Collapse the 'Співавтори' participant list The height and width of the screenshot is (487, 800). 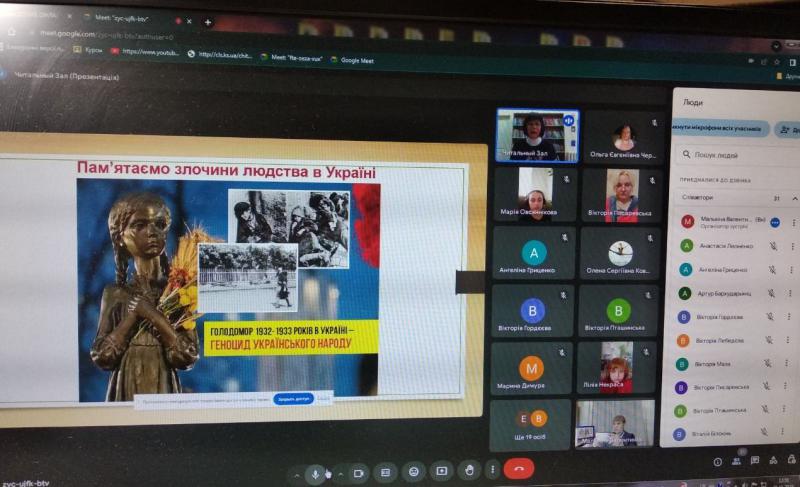pyautogui.click(x=794, y=198)
